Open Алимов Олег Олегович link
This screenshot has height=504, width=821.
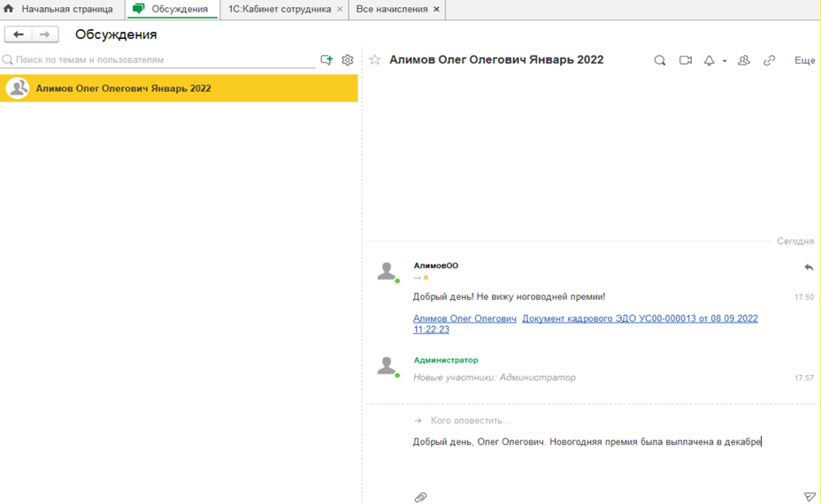point(464,318)
